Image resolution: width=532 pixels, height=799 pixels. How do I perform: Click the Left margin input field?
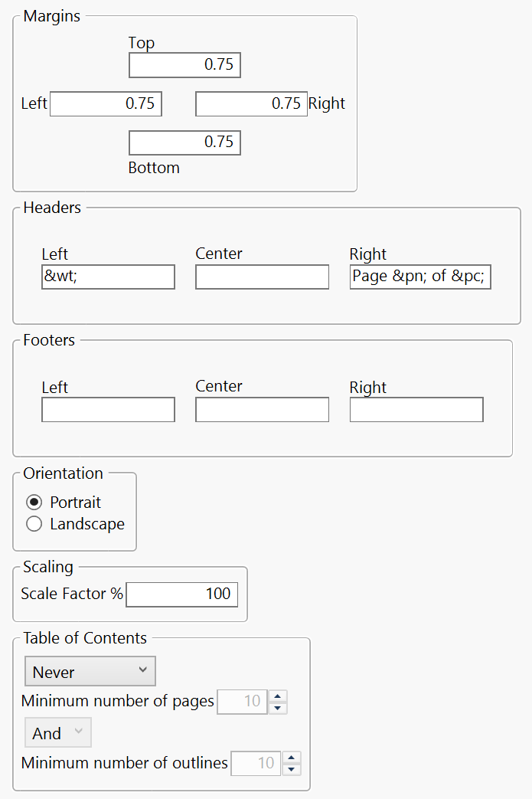106,103
